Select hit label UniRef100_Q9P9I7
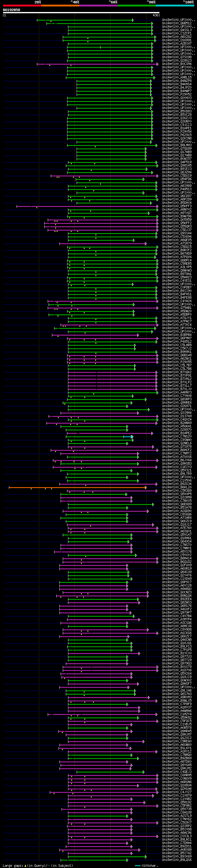 [x=177, y=582]
